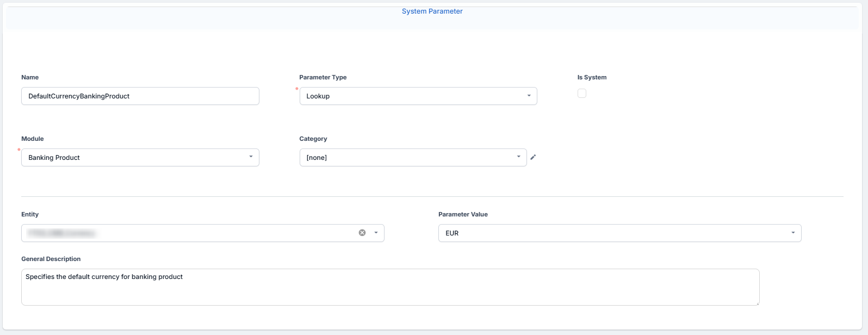
Task: Click the 'Parameter Value' label
Action: click(463, 214)
